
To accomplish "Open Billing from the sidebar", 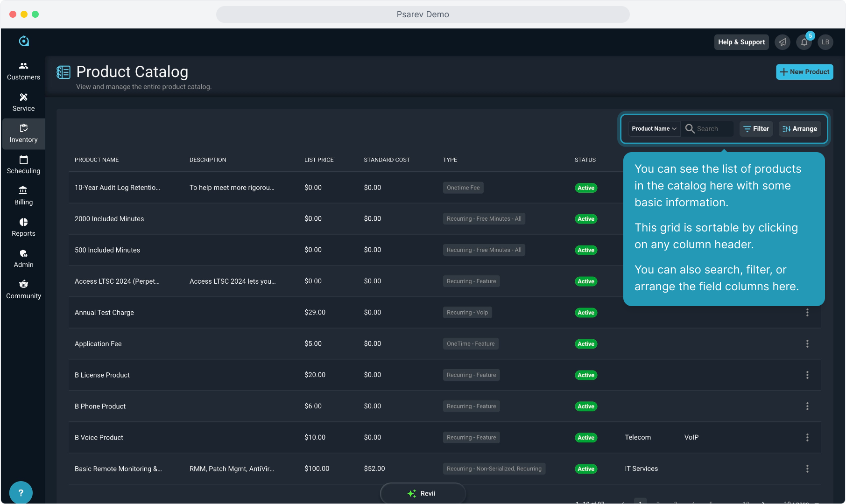I will point(23,196).
